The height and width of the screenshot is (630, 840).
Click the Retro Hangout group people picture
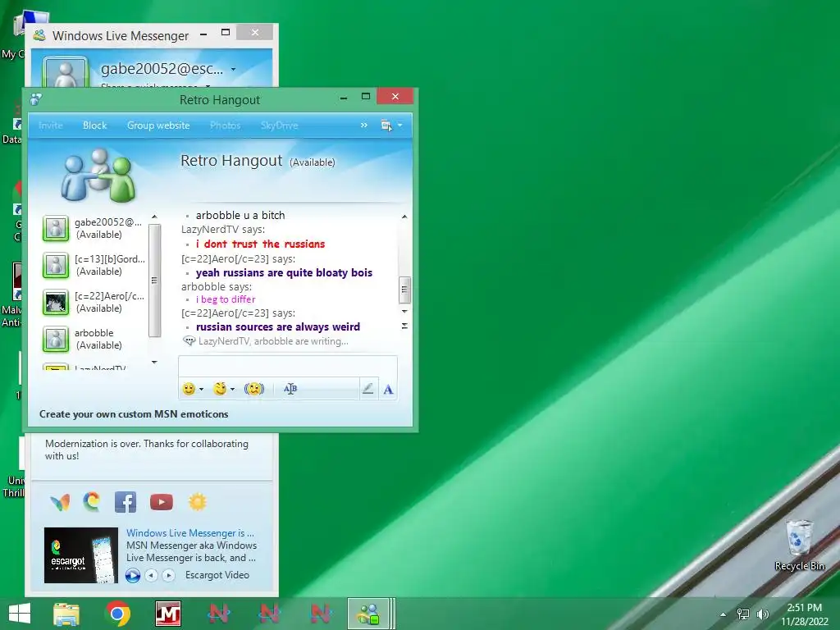coord(98,176)
